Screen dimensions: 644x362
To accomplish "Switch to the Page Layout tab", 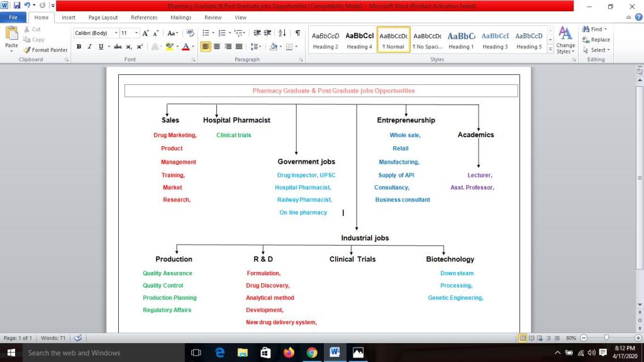I will coord(103,18).
